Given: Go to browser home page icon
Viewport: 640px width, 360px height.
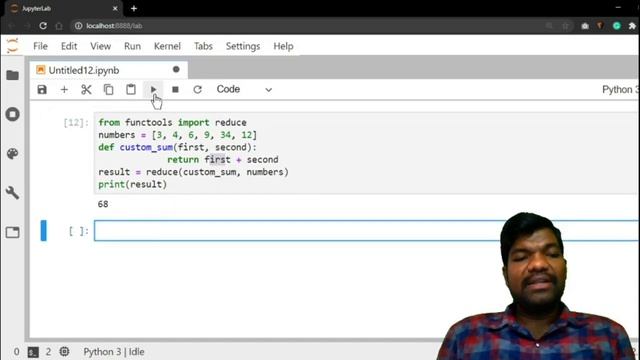Looking at the screenshot, I should point(59,26).
